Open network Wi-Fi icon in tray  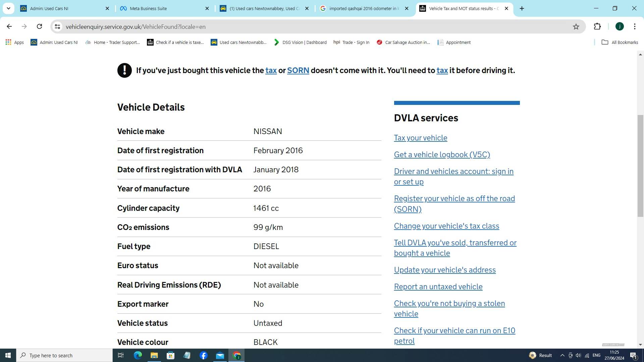(x=587, y=355)
